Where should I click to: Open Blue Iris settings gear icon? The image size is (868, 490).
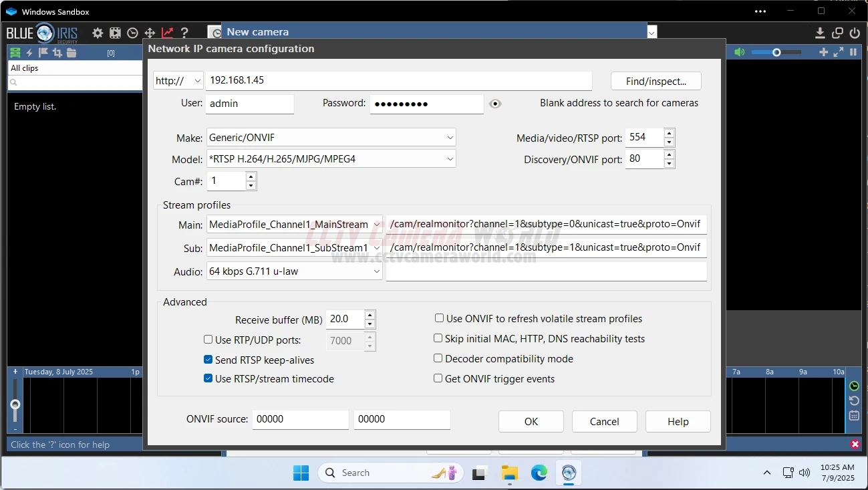click(98, 33)
